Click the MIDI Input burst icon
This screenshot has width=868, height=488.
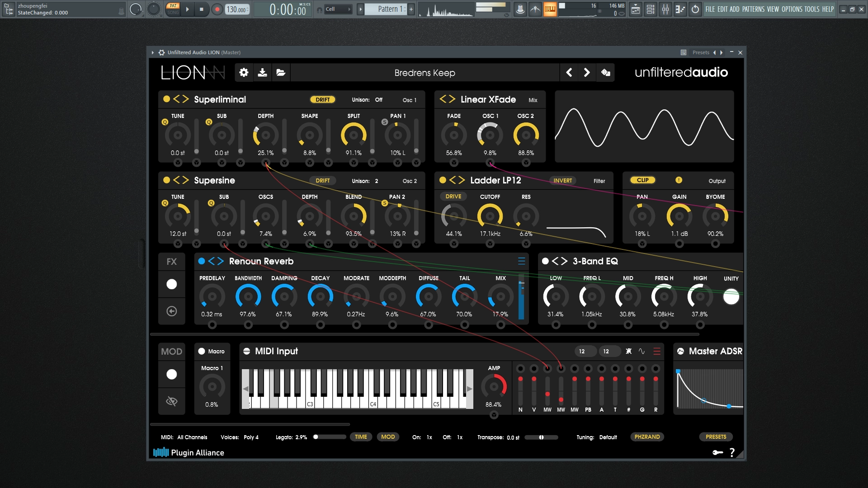click(x=628, y=351)
